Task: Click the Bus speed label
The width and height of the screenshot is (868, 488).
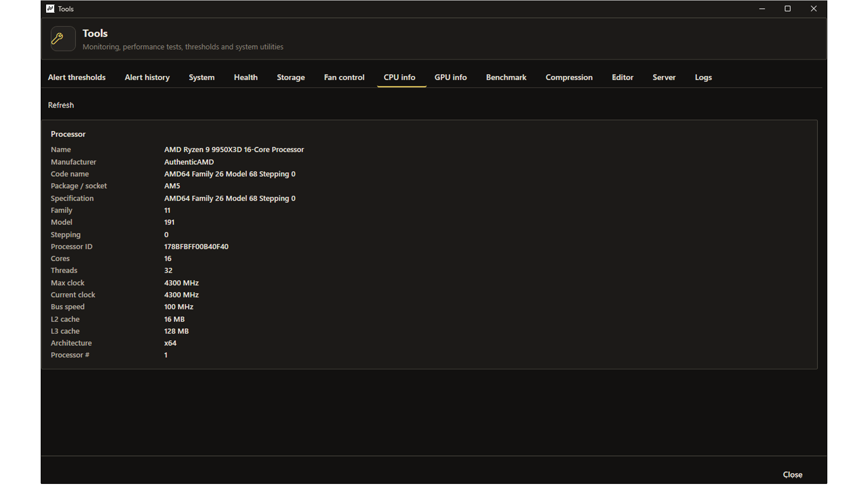Action: click(x=67, y=307)
